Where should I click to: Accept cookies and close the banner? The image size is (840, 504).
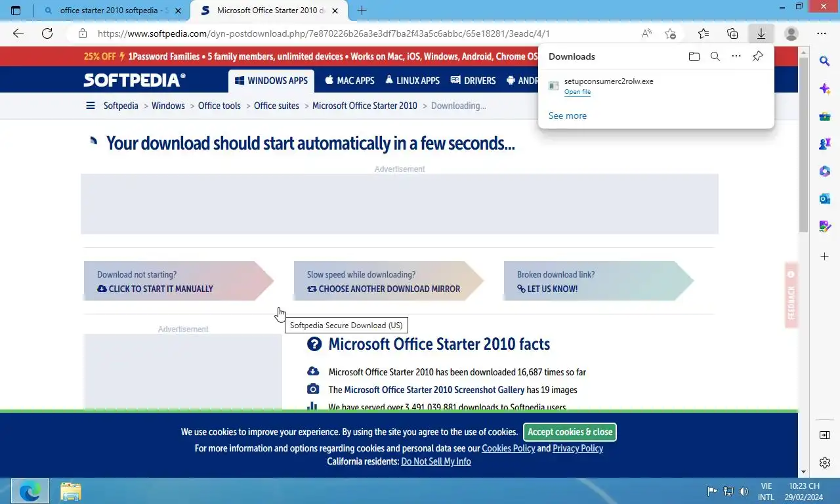(x=570, y=432)
